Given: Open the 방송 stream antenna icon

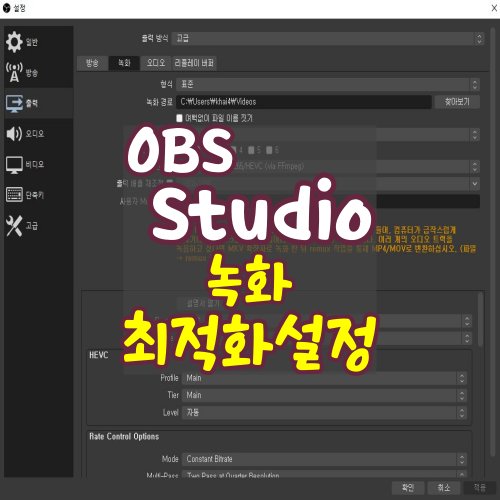Looking at the screenshot, I should coord(14,72).
